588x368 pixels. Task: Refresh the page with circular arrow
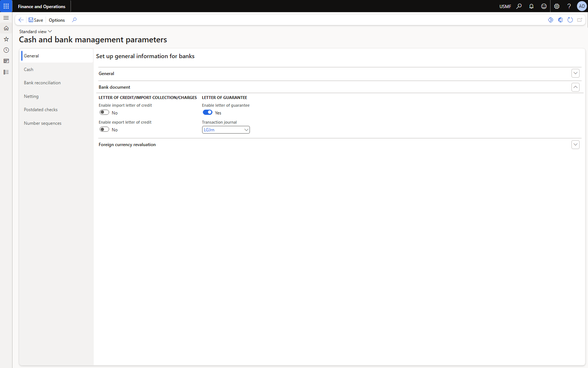(x=570, y=20)
